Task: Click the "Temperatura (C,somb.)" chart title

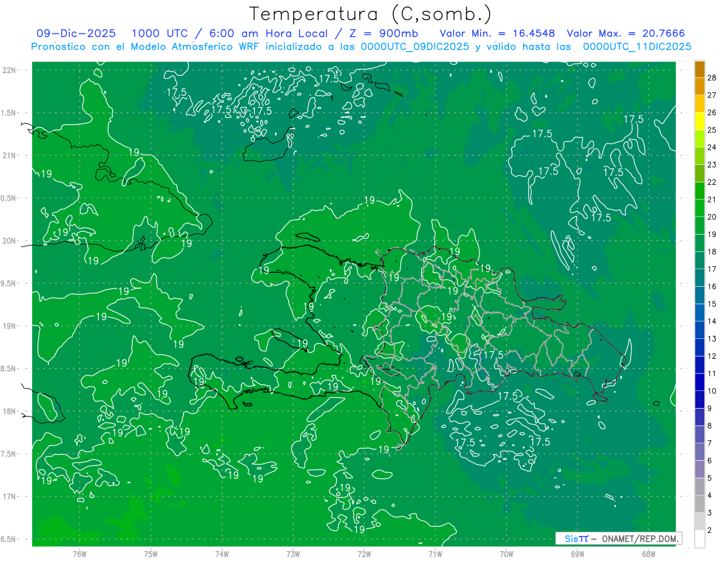Action: [x=371, y=14]
